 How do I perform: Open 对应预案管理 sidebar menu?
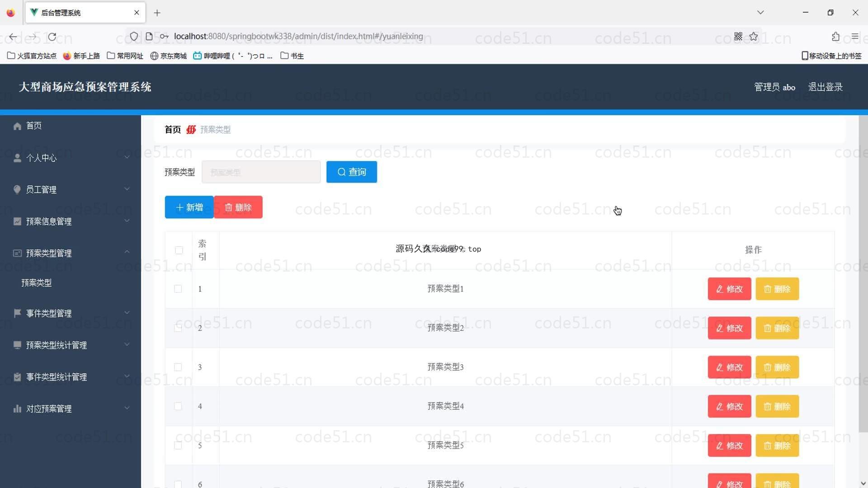point(71,409)
